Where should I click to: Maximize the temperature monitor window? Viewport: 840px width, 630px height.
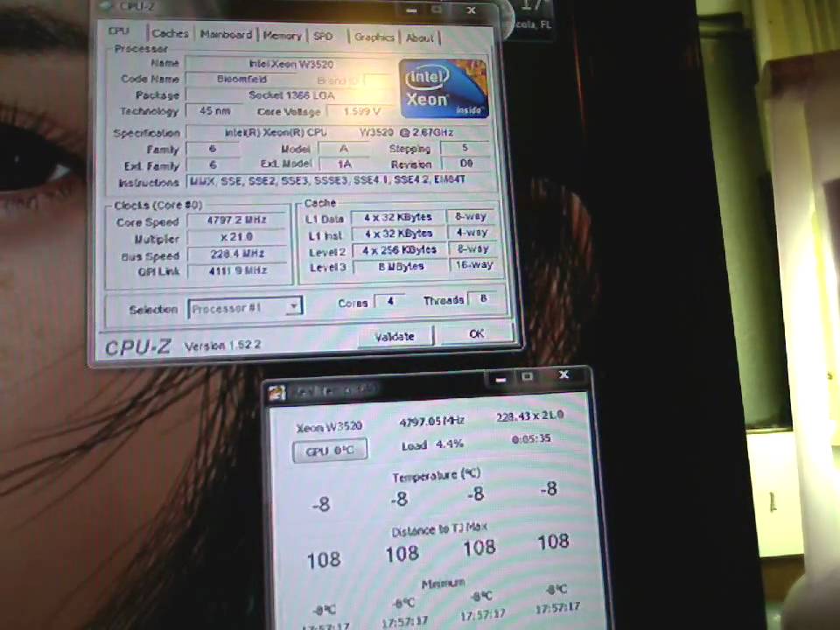pyautogui.click(x=527, y=376)
